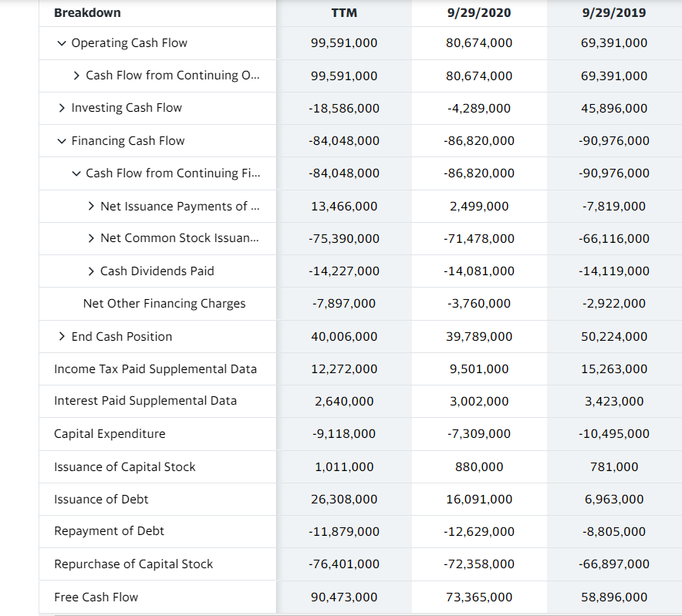
Task: Expand the Investing Cash Flow breakdown
Action: (x=60, y=108)
